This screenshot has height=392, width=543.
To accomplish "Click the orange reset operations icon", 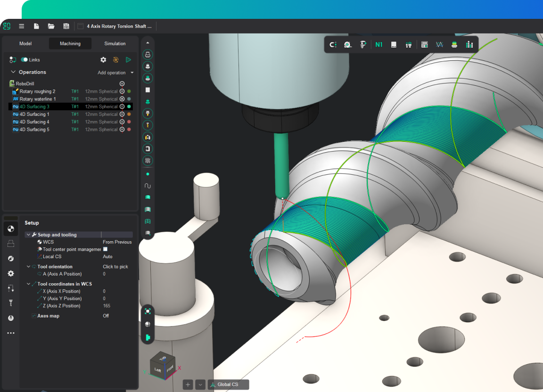I will click(x=116, y=60).
